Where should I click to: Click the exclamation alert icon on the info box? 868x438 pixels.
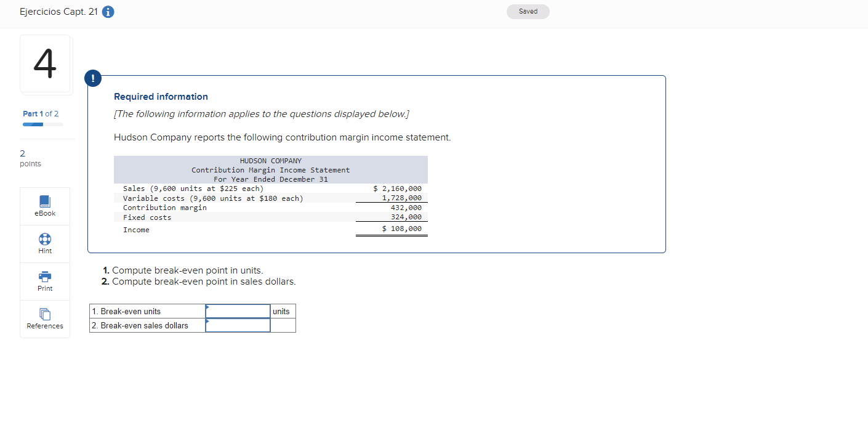(93, 78)
